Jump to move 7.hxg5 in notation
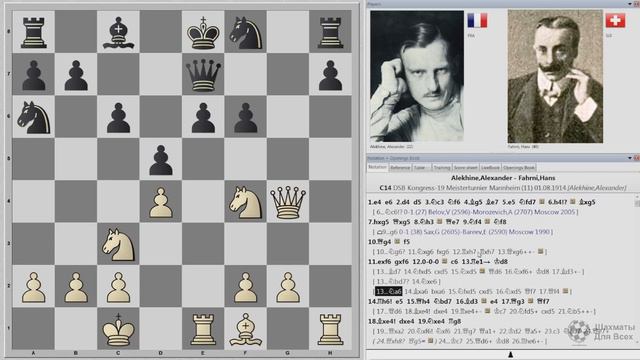Viewport: 640px width, 360px height. point(378,222)
